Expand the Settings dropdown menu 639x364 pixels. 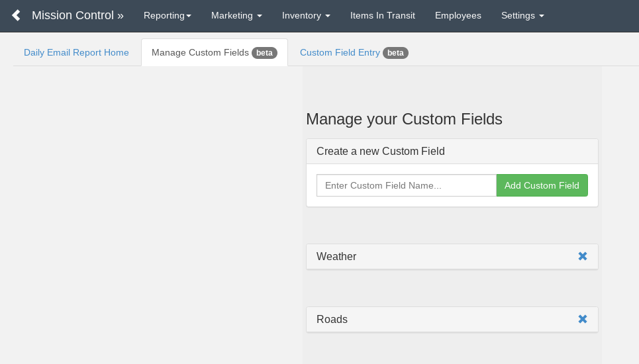[522, 15]
